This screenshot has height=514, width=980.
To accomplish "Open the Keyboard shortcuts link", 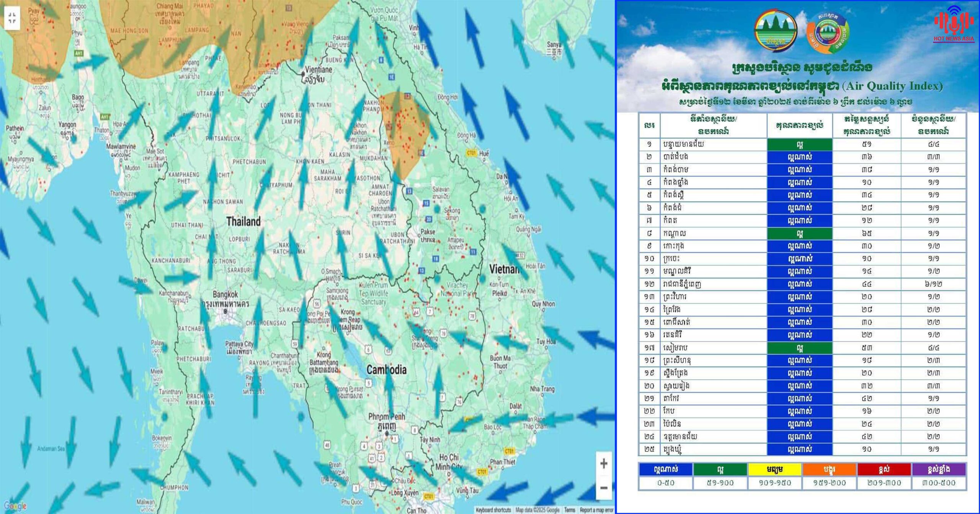I will (x=493, y=510).
